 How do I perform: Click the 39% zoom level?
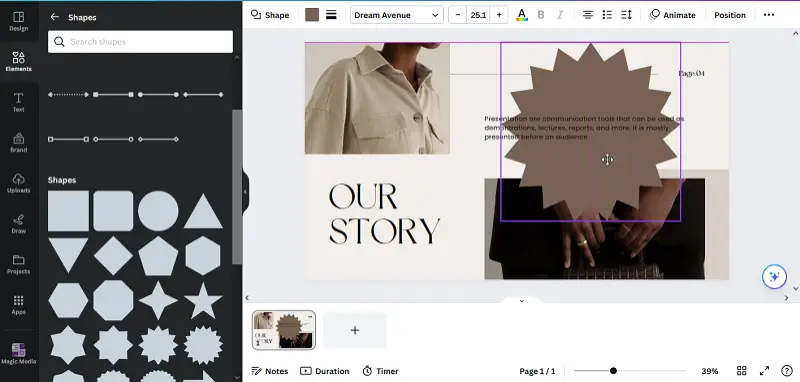(709, 371)
